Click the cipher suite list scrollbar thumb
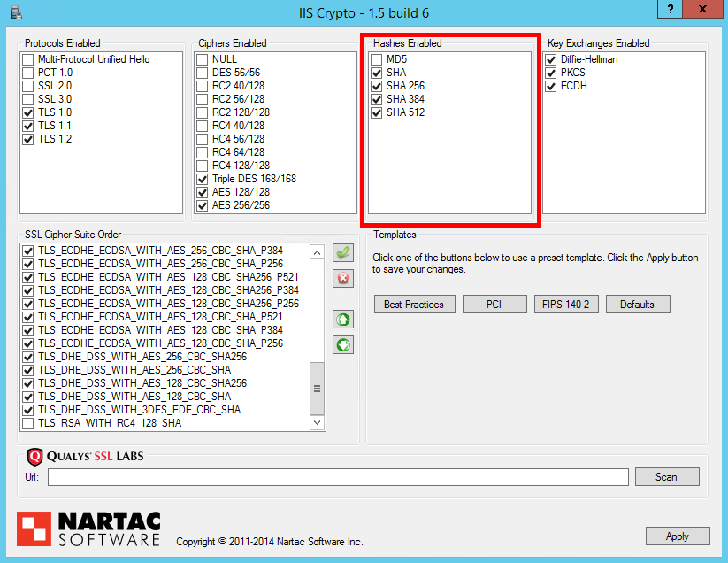728x563 pixels. tap(317, 389)
